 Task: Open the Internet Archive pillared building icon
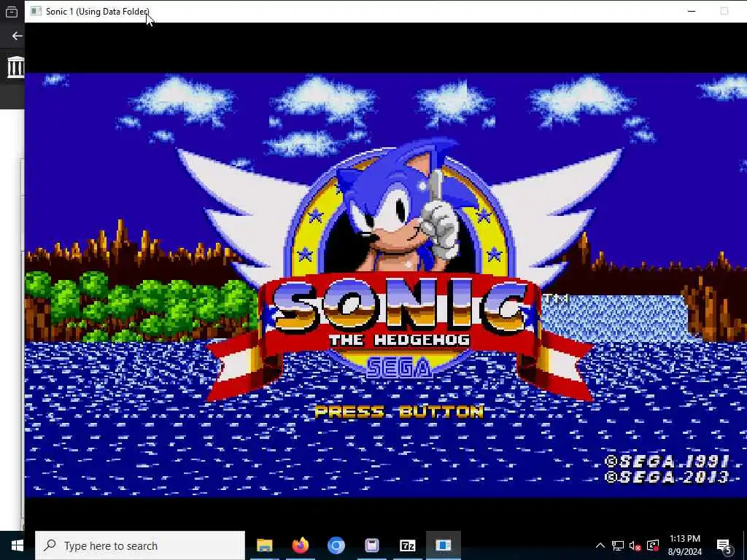[15, 66]
